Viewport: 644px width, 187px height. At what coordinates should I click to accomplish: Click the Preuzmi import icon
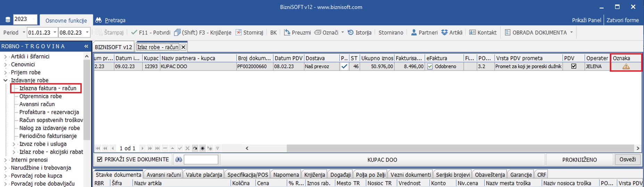(287, 32)
